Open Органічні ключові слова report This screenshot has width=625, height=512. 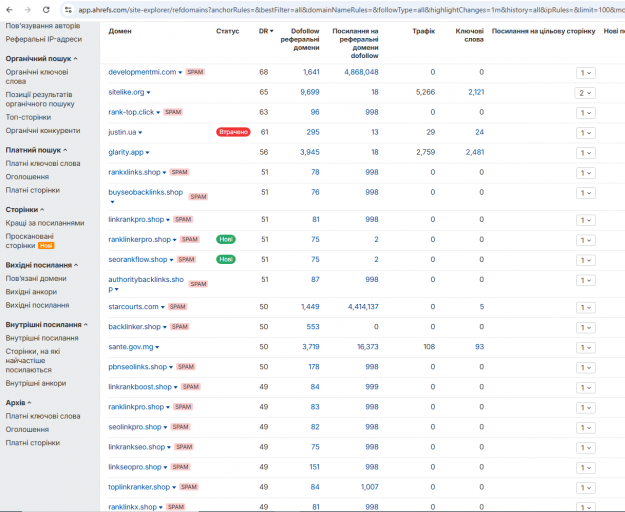coord(37,77)
